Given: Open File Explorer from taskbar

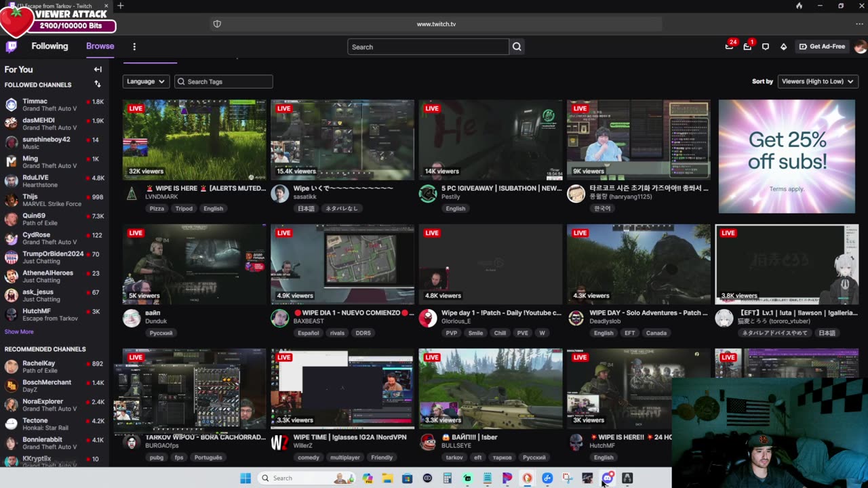Looking at the screenshot, I should click(x=387, y=478).
